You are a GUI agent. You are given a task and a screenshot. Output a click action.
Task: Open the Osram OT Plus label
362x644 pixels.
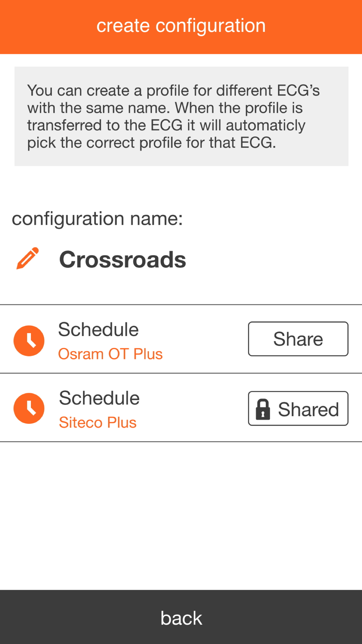click(110, 354)
